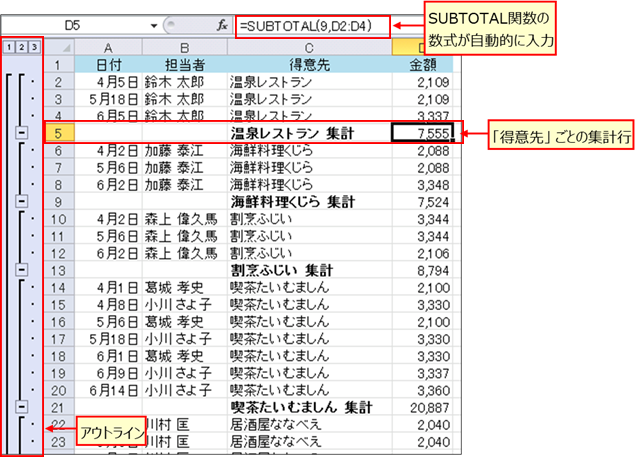Click the 得意先 header cell
Image resolution: width=644 pixels, height=457 pixels.
pos(309,64)
